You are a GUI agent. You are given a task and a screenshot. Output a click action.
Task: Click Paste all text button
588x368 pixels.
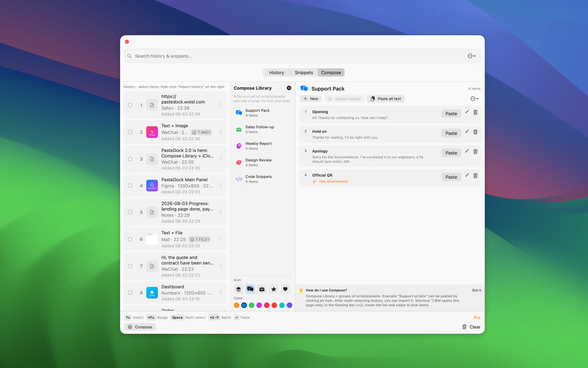386,99
